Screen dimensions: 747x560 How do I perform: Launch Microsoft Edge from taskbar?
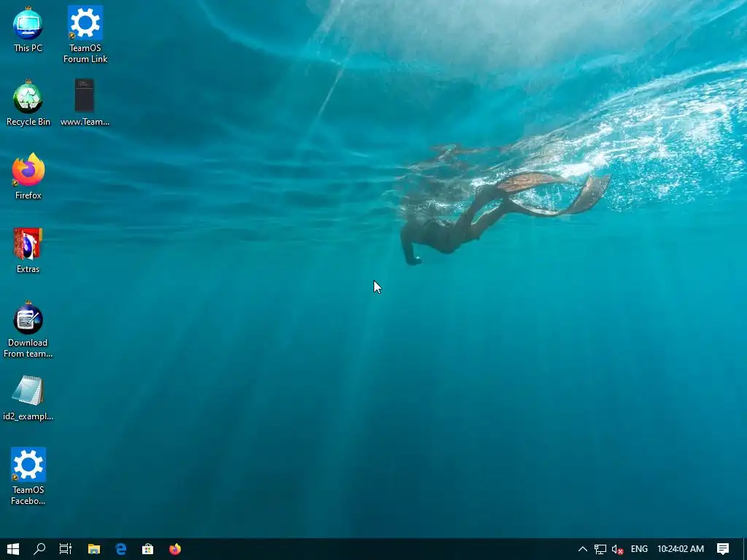point(121,549)
